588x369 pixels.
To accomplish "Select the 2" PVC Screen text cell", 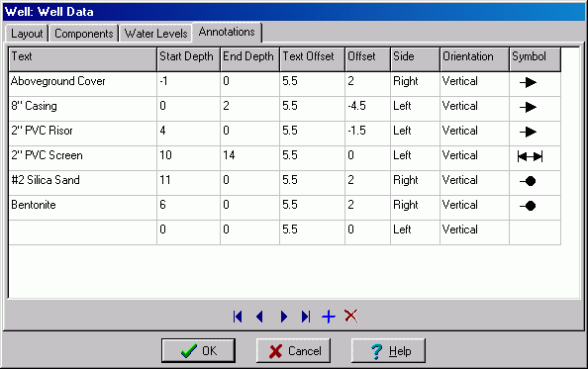I will [x=82, y=158].
